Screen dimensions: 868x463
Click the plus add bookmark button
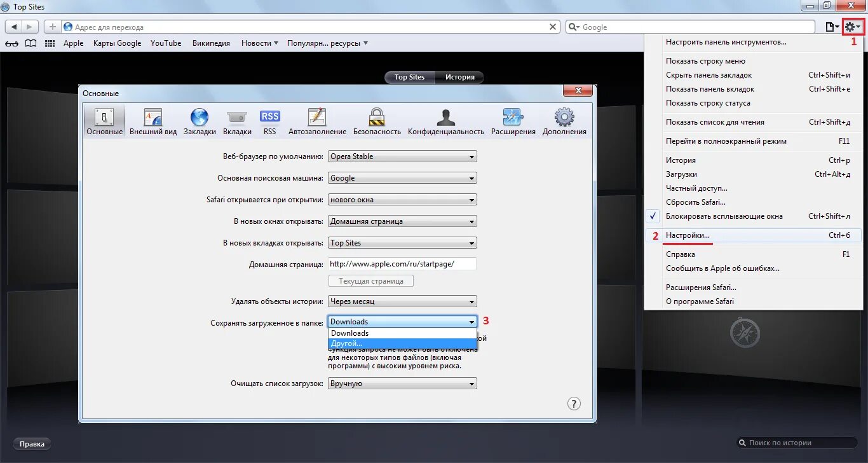point(53,27)
